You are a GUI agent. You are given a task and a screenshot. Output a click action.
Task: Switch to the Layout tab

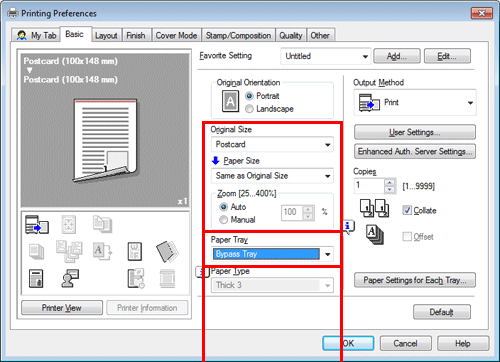(x=106, y=36)
